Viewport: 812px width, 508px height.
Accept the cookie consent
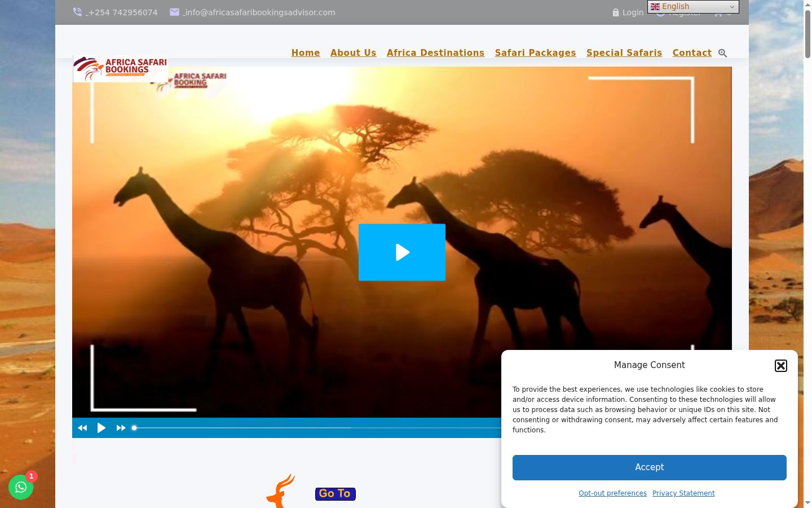650,467
